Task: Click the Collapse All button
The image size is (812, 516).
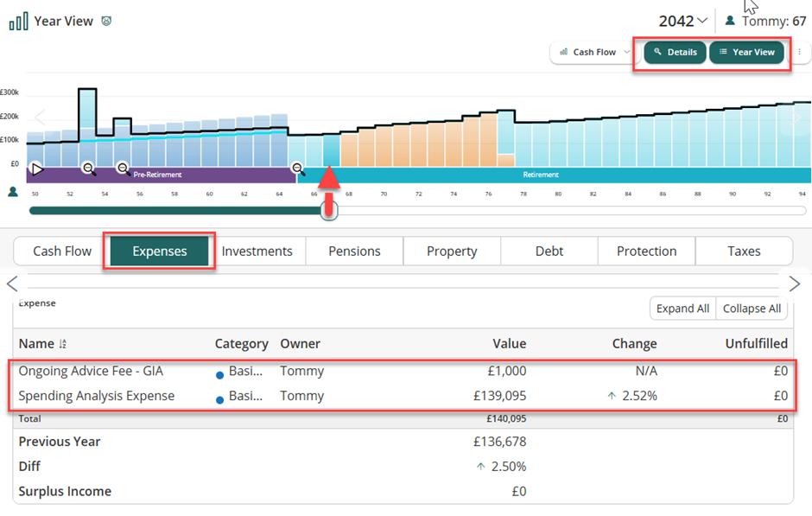Action: tap(752, 309)
